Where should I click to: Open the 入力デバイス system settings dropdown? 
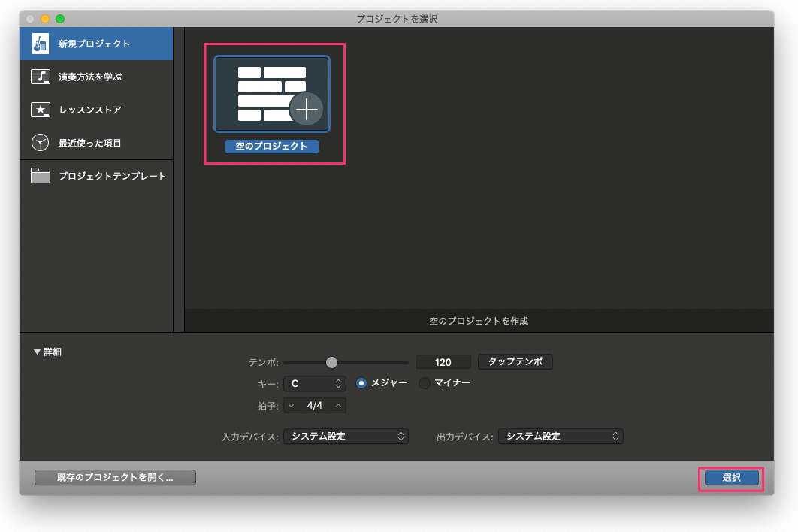click(x=346, y=436)
